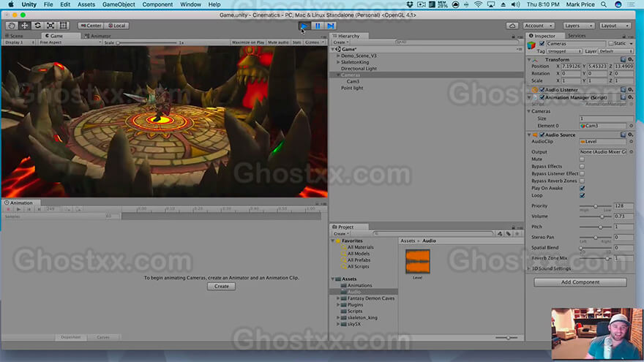Select the Hand tool in toolbar
The image size is (644, 362).
pyautogui.click(x=12, y=26)
